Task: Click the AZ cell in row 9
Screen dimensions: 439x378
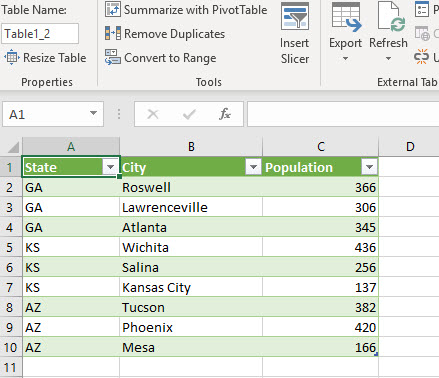Action: pos(71,327)
